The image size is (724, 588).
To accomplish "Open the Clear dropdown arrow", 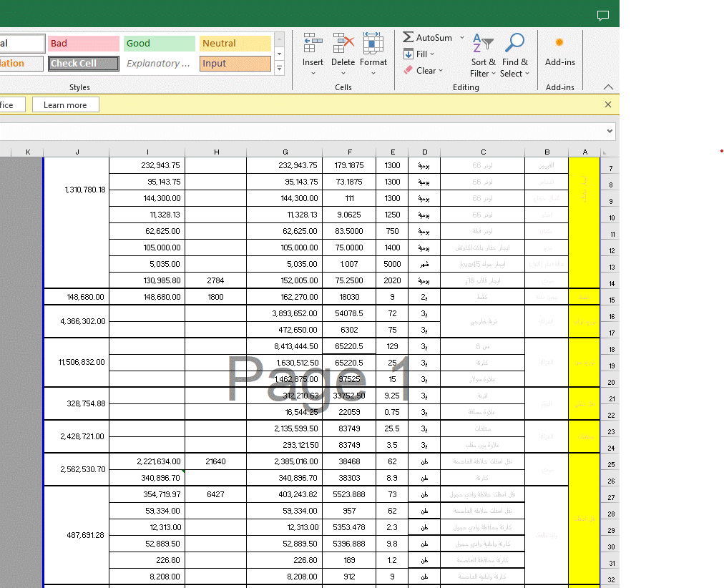I will click(441, 71).
